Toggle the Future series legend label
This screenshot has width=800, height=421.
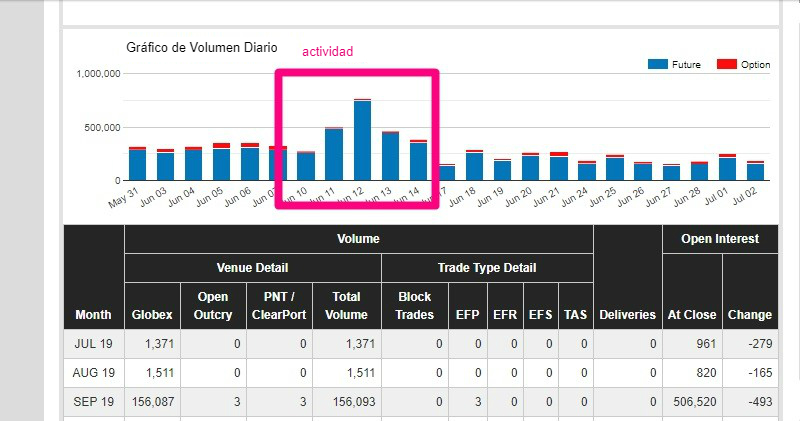688,65
